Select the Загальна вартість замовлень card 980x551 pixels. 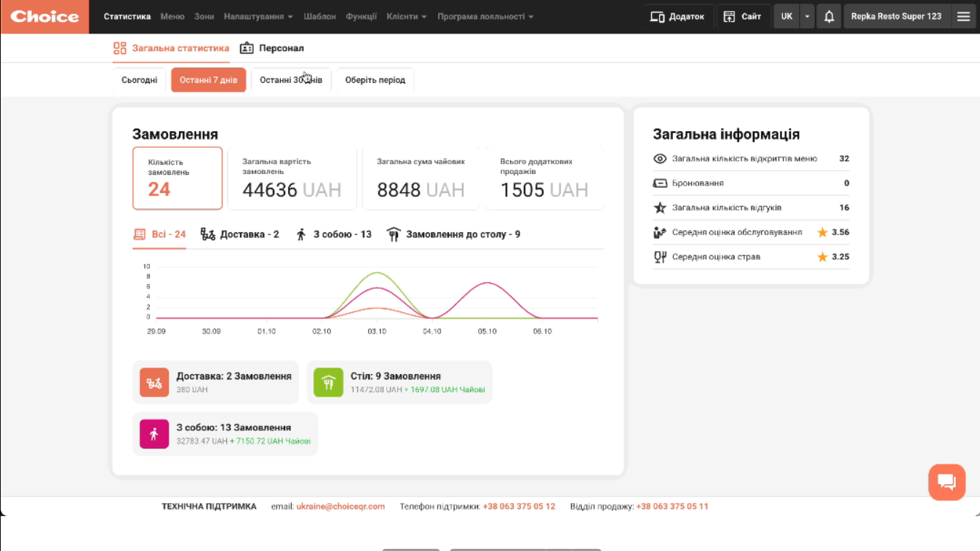[292, 178]
